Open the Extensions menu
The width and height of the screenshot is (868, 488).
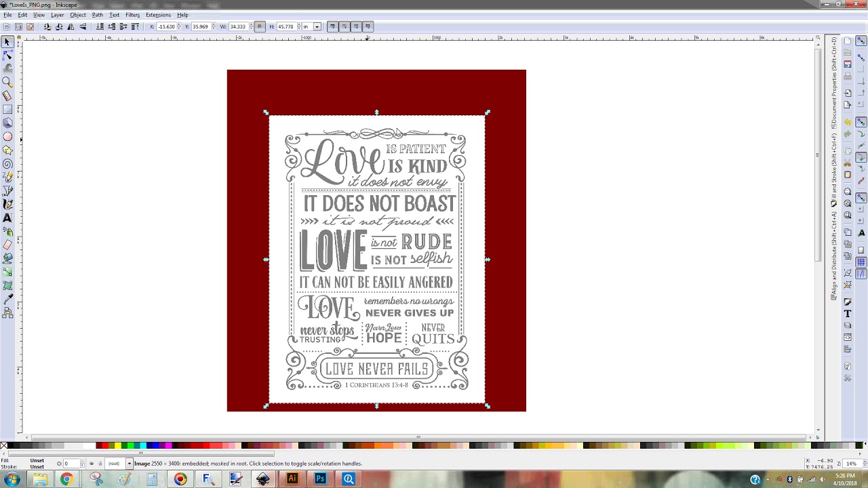point(158,15)
